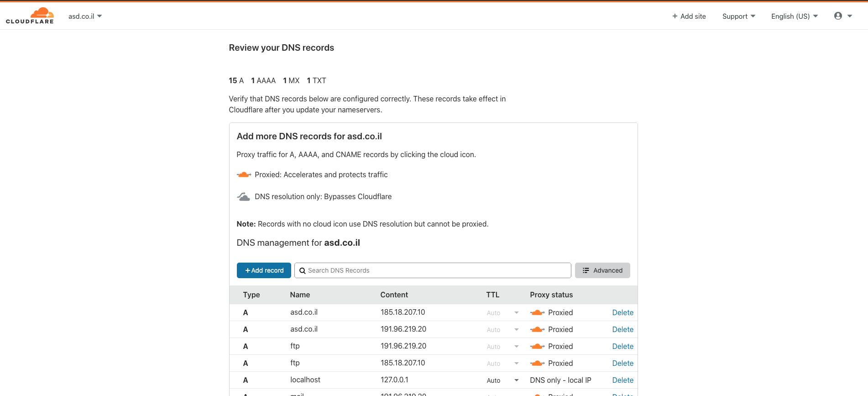Click the Cloudflare logo

30,16
